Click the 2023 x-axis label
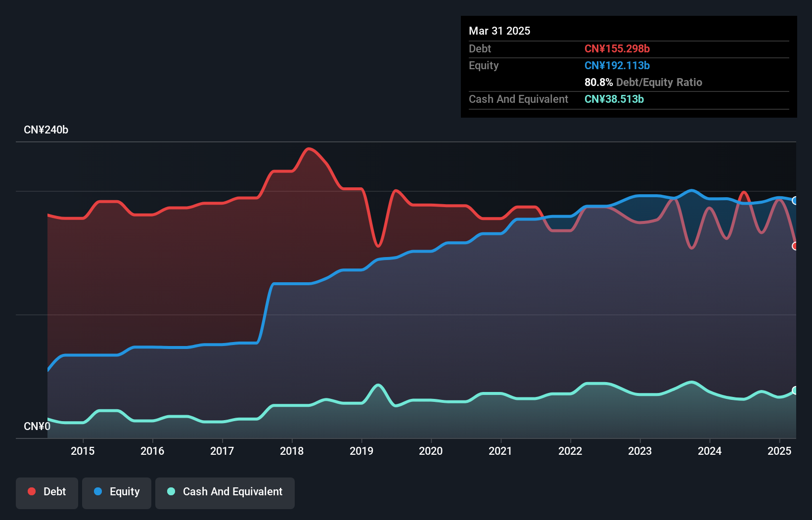The width and height of the screenshot is (812, 520). [x=640, y=451]
